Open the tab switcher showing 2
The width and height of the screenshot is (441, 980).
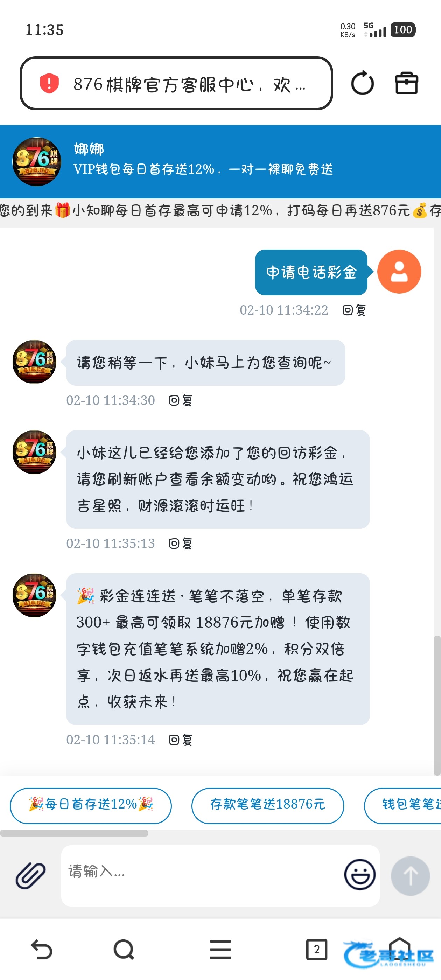317,950
